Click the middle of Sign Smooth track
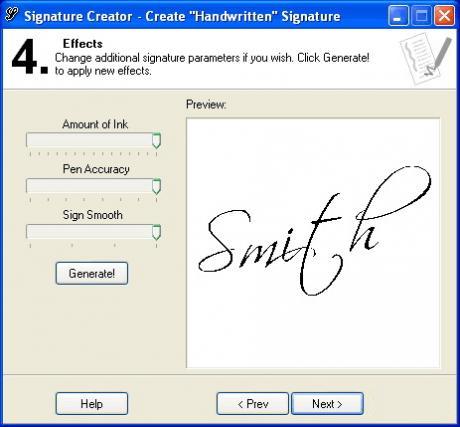Screen dimensions: 460x427 click(93, 231)
